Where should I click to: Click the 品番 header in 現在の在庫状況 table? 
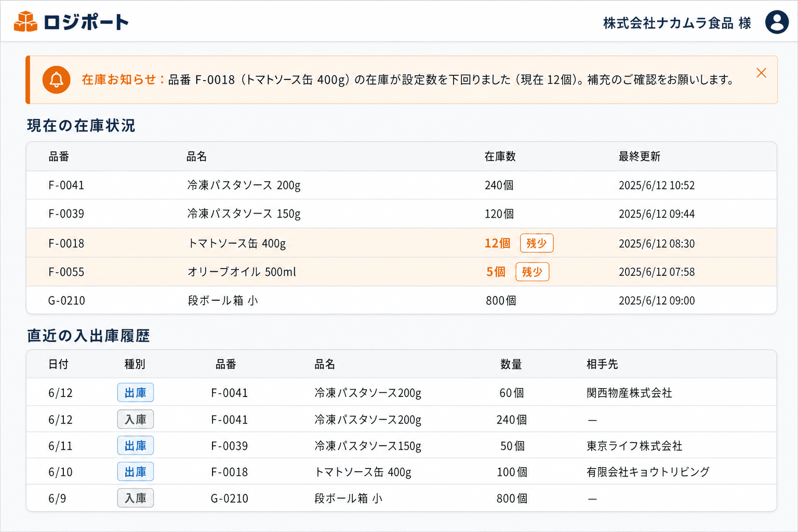point(59,156)
